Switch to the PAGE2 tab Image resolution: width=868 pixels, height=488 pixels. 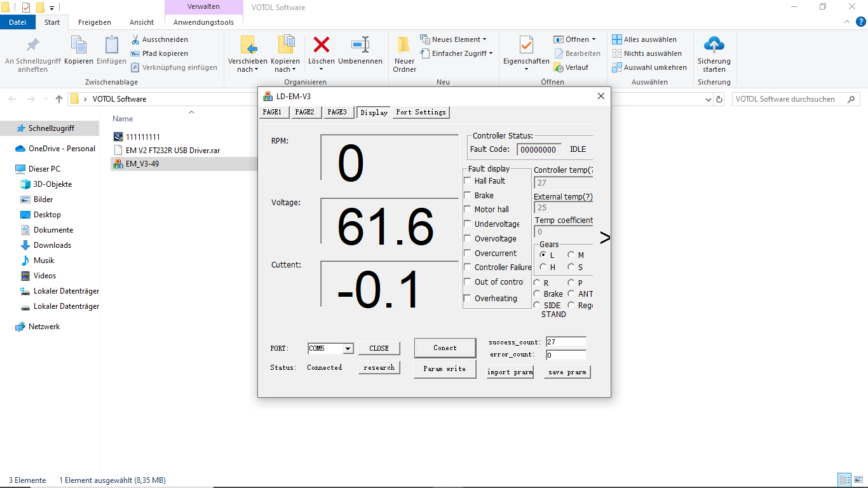(304, 112)
